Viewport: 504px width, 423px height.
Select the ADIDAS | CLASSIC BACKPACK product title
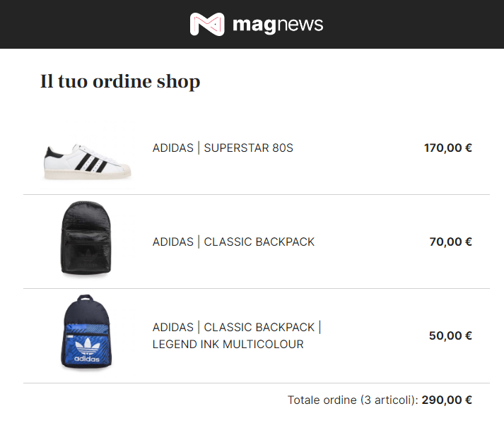(233, 242)
